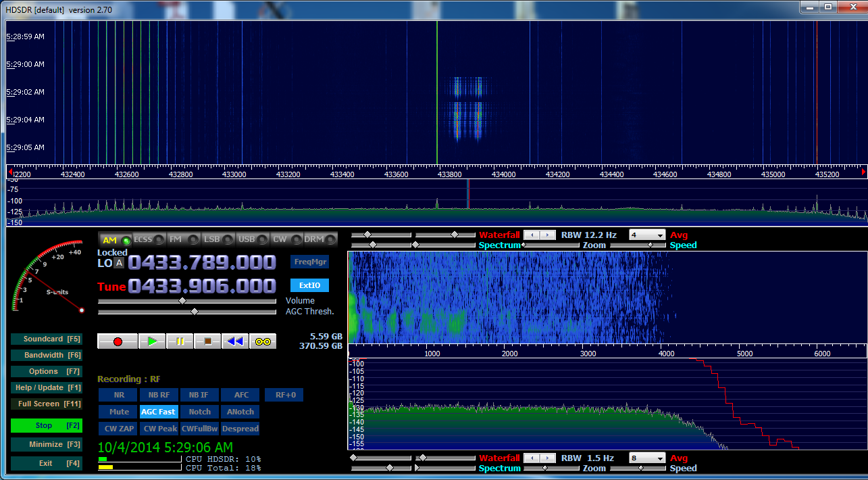Adjust the top Speed slider
This screenshot has height=480, width=868.
[x=639, y=245]
